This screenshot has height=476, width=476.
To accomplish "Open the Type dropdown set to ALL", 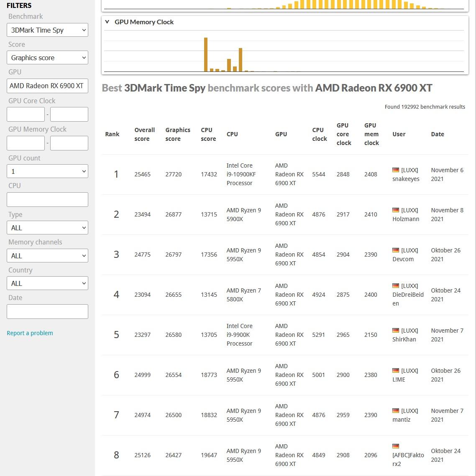I will pos(47,228).
